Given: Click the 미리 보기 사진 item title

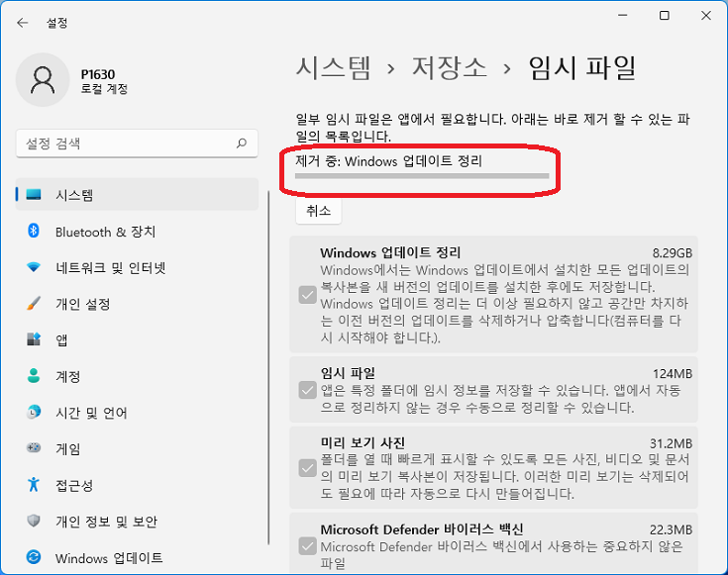Looking at the screenshot, I should pos(363,443).
